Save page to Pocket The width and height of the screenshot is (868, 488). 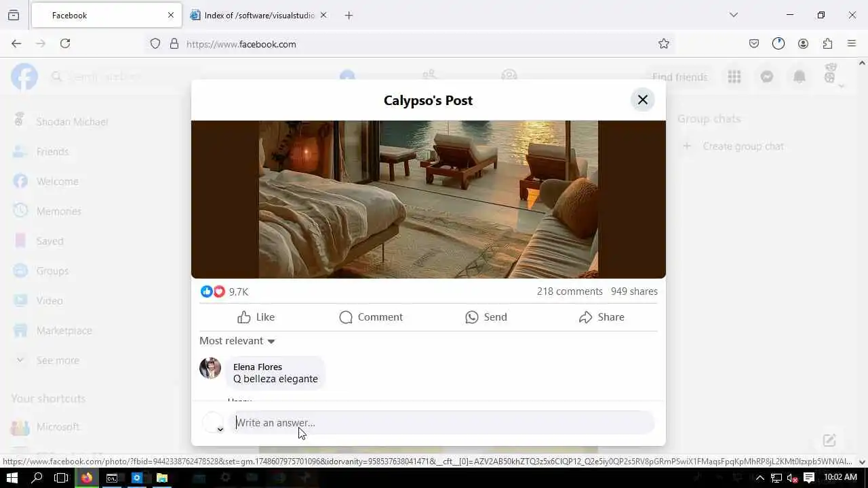(754, 44)
